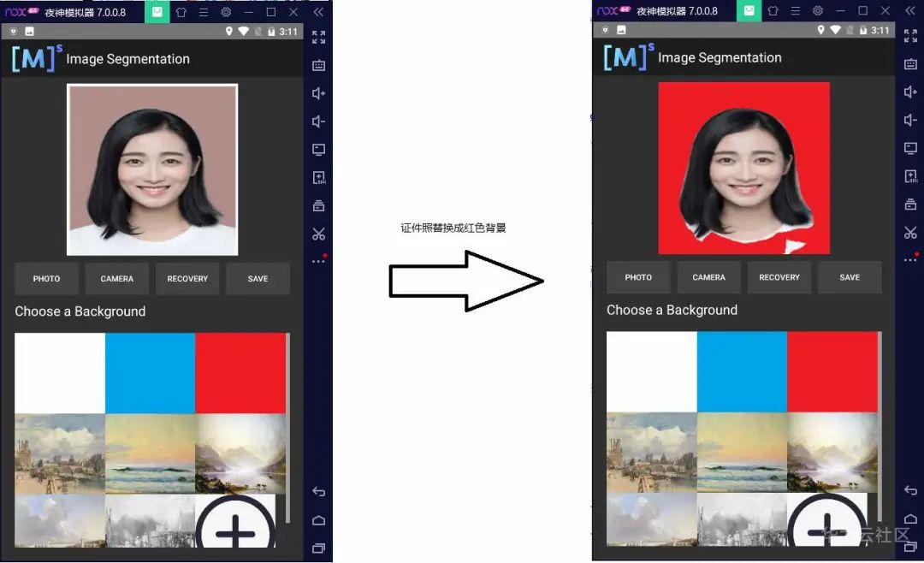924x563 pixels.
Task: Click portrait photo with pink background, left window
Action: pyautogui.click(x=152, y=169)
